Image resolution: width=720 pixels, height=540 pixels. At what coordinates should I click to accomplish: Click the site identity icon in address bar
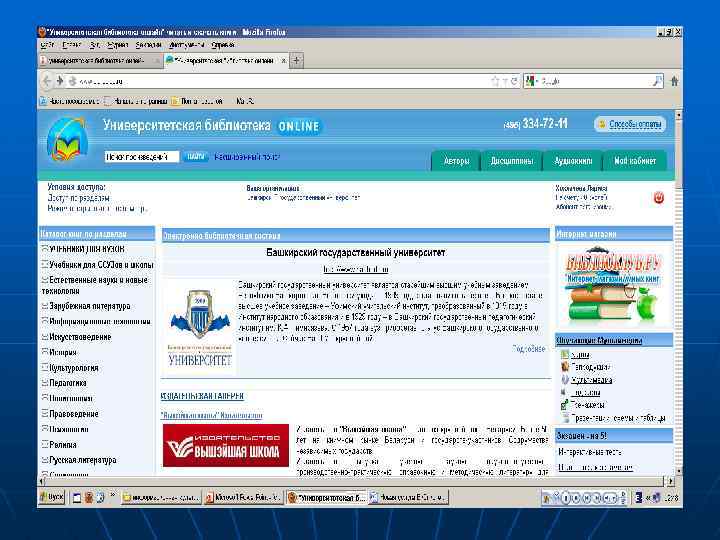[72, 81]
